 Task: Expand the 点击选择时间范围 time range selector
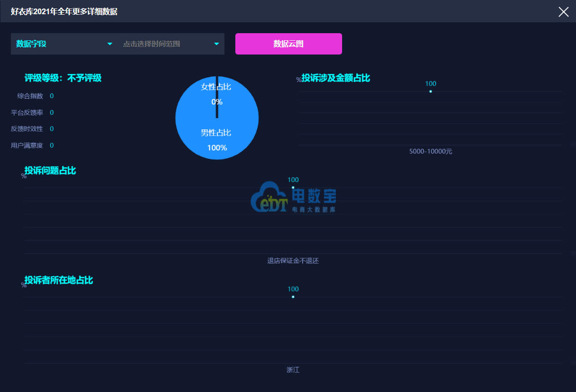171,44
